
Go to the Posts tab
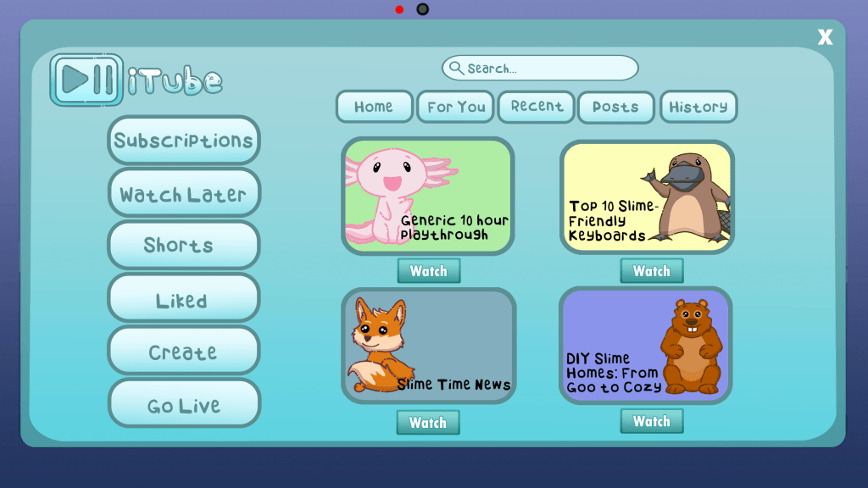(x=615, y=107)
